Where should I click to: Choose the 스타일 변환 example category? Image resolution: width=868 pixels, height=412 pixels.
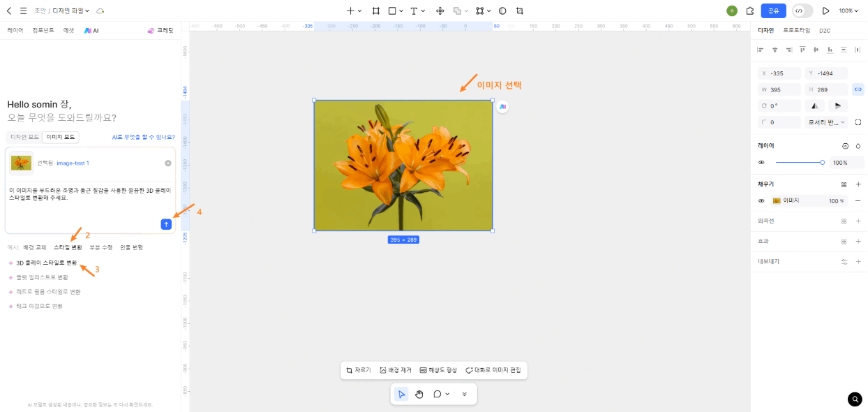pos(68,247)
